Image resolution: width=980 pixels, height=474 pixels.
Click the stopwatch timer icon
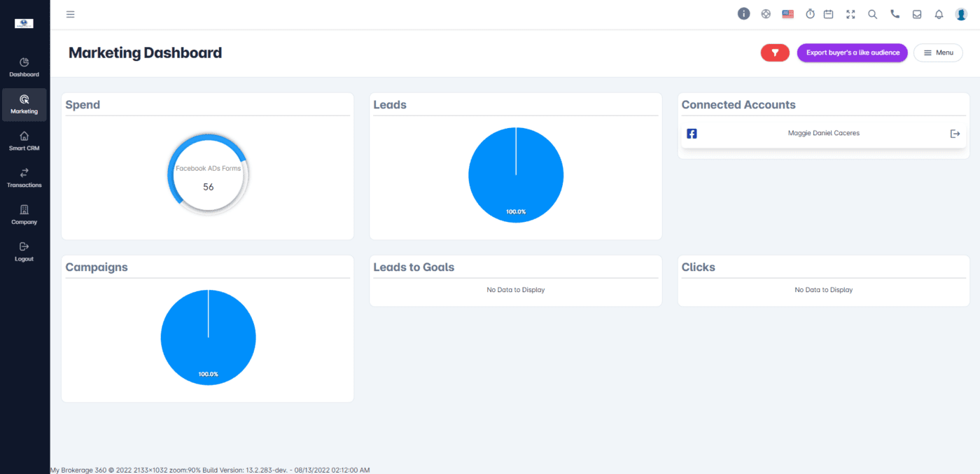[810, 14]
